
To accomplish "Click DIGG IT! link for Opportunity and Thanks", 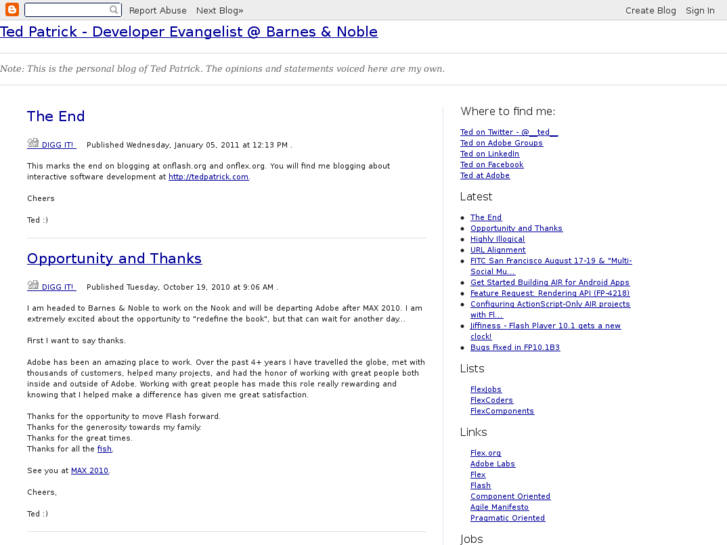I will (57, 287).
